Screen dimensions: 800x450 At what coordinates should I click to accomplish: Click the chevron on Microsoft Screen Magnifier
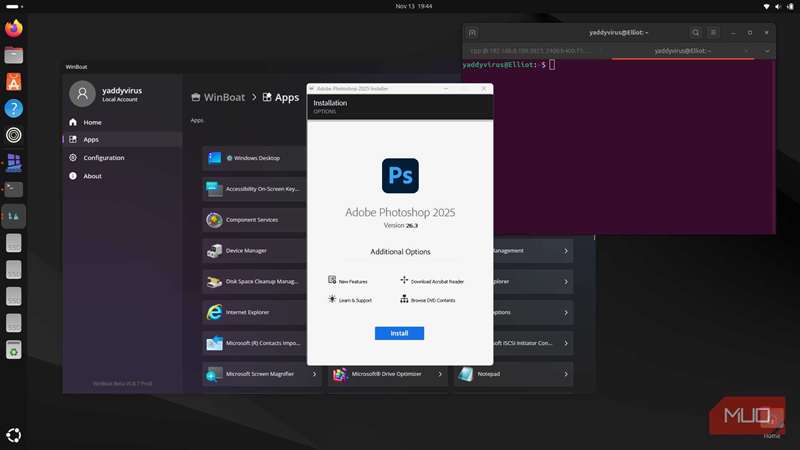[x=314, y=374]
